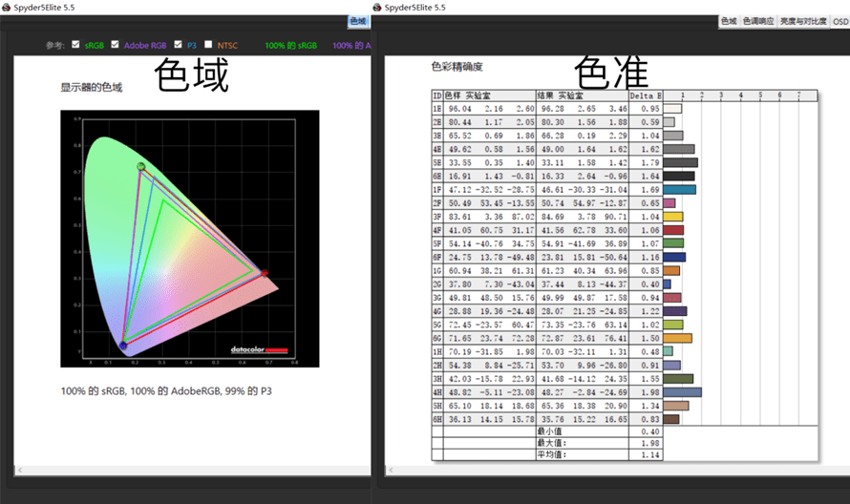Click the left scroll arrow under gamut panel
850x504 pixels.
(20, 470)
